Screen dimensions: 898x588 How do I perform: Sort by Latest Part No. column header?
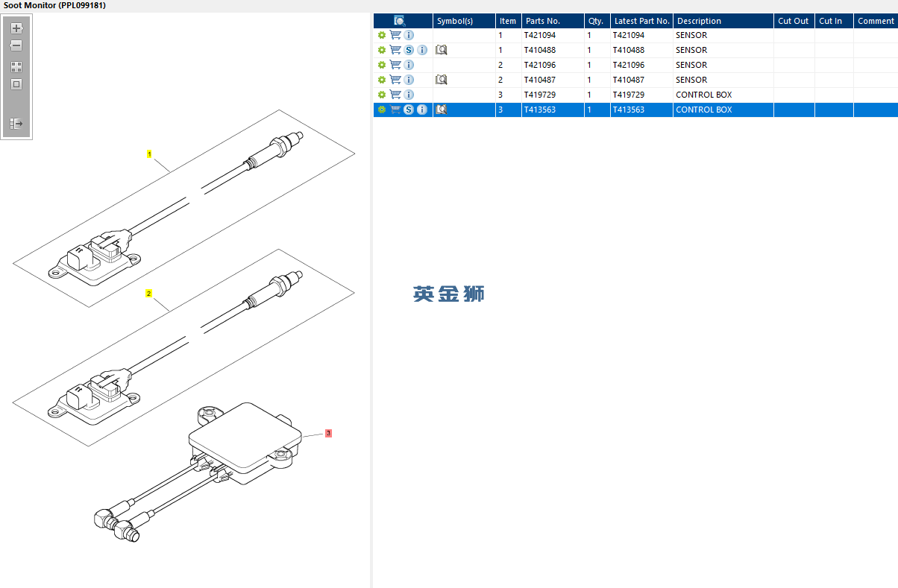point(641,21)
